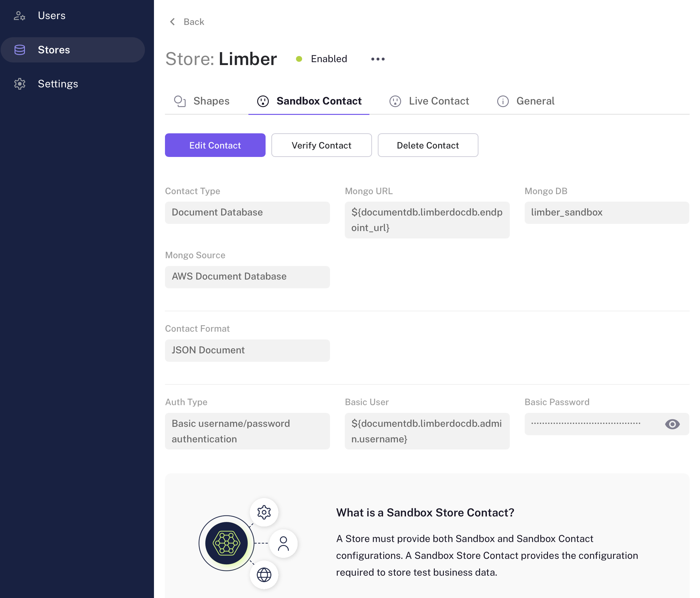Reveal the Basic Password with eye icon
This screenshot has width=700, height=598.
pos(672,424)
